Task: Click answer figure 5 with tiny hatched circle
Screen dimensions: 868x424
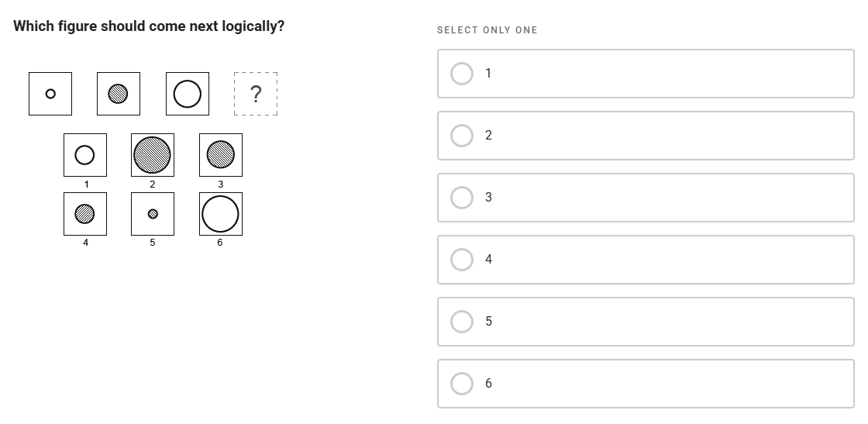Action: tap(153, 214)
